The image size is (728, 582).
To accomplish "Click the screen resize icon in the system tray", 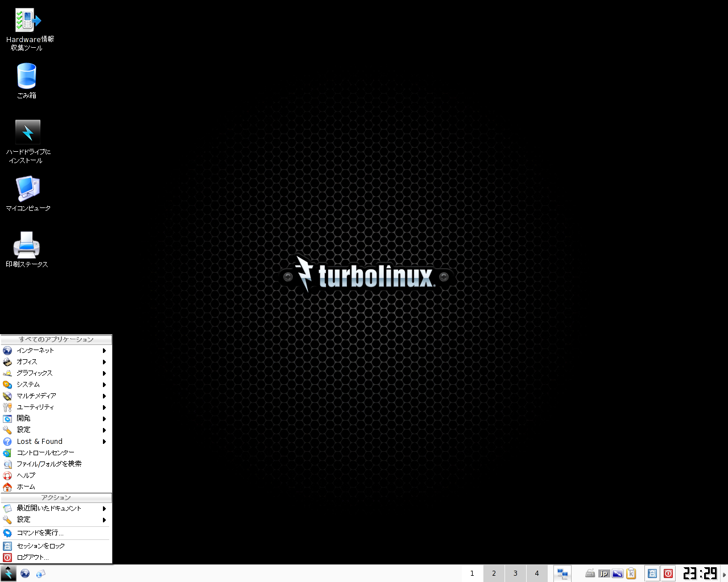I will (618, 573).
